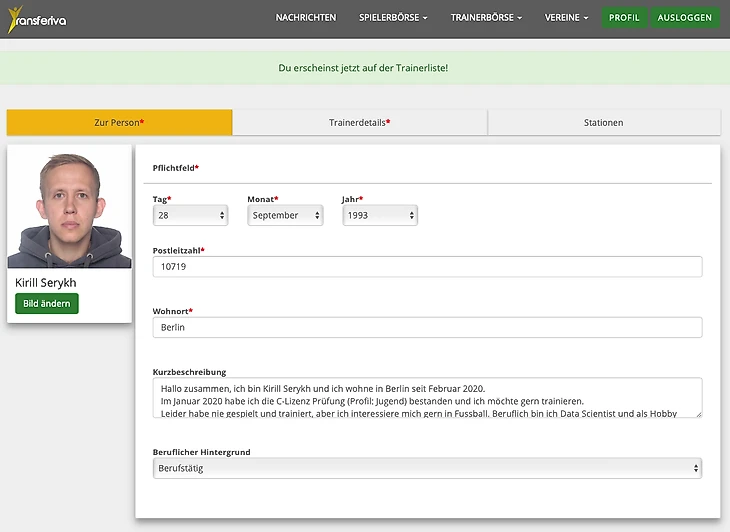The image size is (730, 532).
Task: Expand the Spielerbörse menu
Action: click(393, 18)
